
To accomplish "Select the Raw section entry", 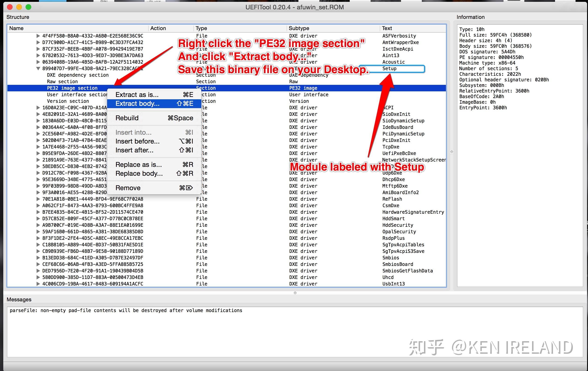I will pos(63,81).
